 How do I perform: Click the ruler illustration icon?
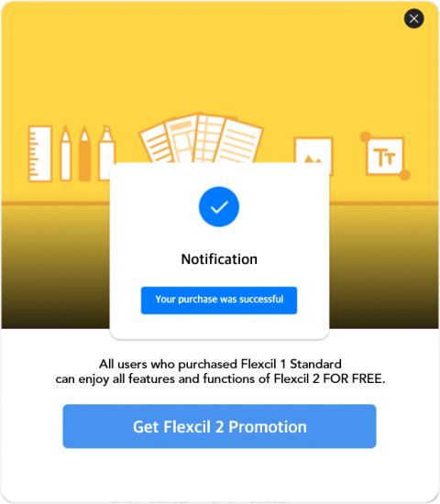(x=40, y=154)
